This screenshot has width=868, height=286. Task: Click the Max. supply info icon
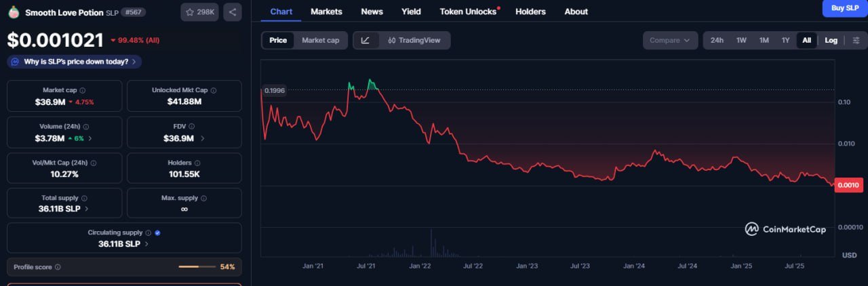[204, 198]
